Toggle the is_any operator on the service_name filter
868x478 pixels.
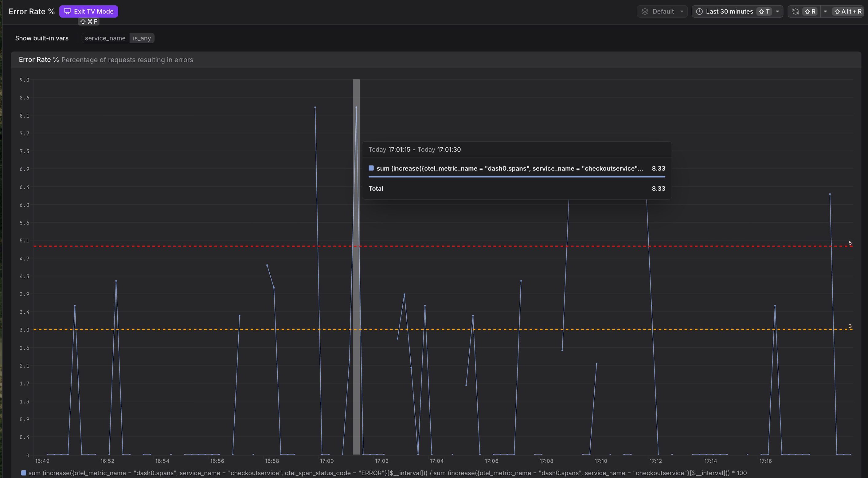142,38
